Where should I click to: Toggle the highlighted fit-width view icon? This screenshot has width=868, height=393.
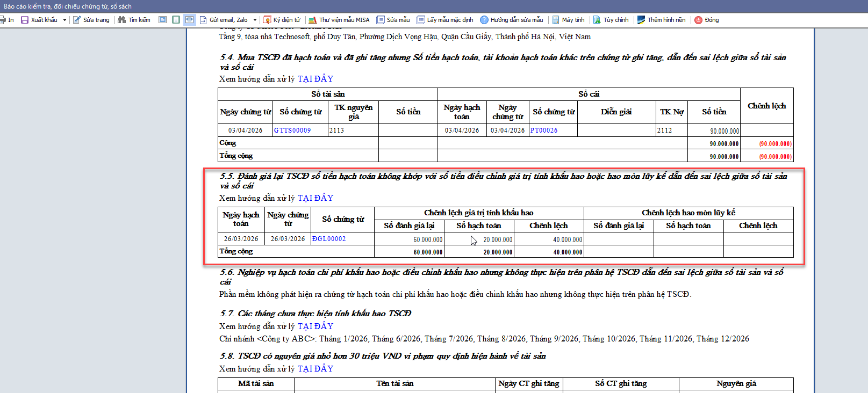coord(189,20)
